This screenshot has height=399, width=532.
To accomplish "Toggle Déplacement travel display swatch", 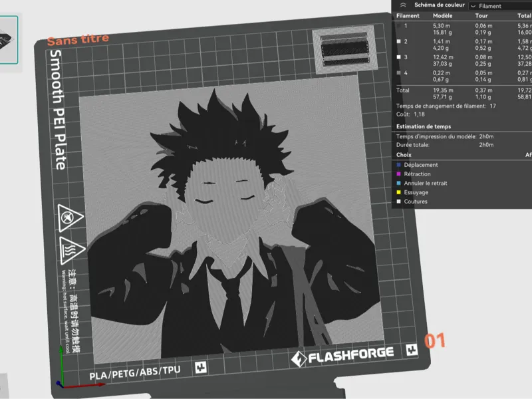I will tap(398, 165).
